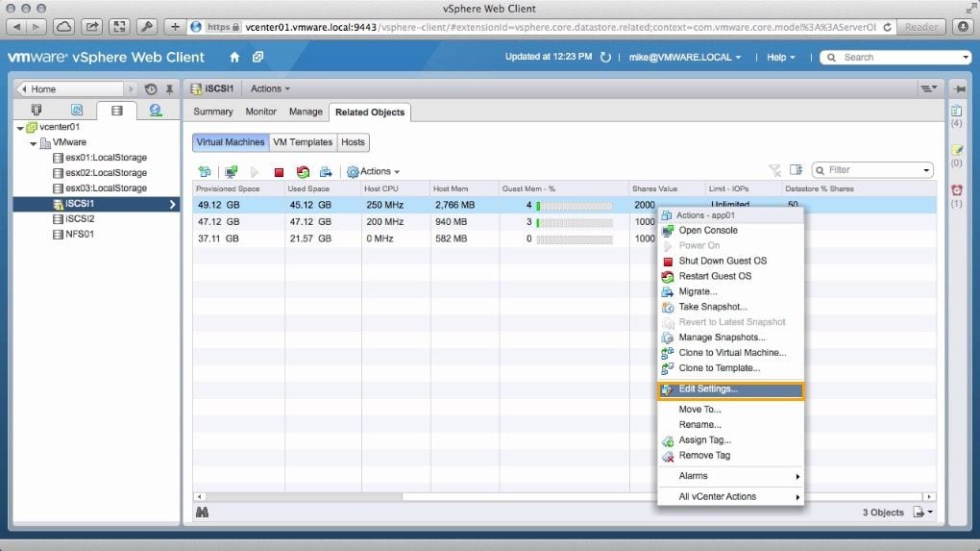This screenshot has width=980, height=551.
Task: Switch to the Manage tab
Action: pos(306,112)
